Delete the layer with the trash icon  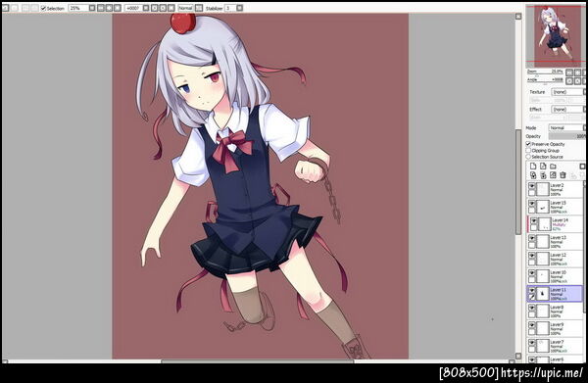563,175
